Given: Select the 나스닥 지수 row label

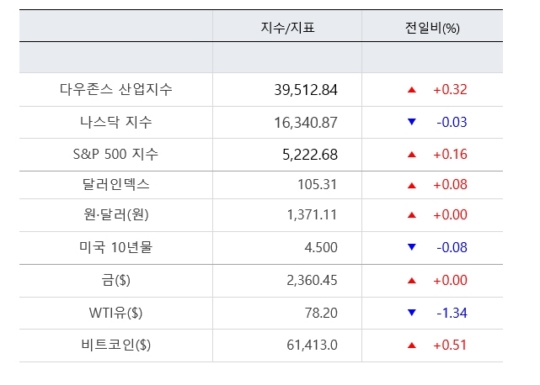Looking at the screenshot, I should tap(116, 122).
